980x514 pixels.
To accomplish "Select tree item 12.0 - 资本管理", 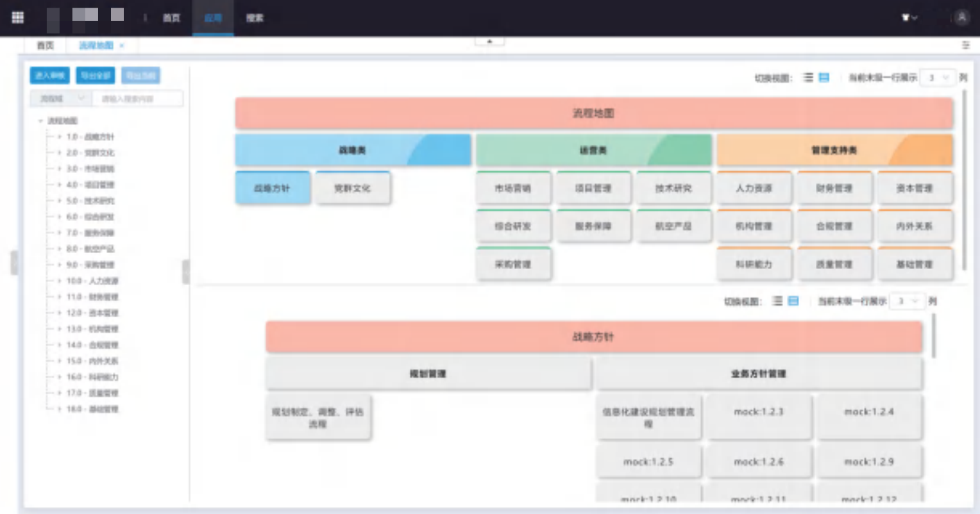I will click(92, 313).
